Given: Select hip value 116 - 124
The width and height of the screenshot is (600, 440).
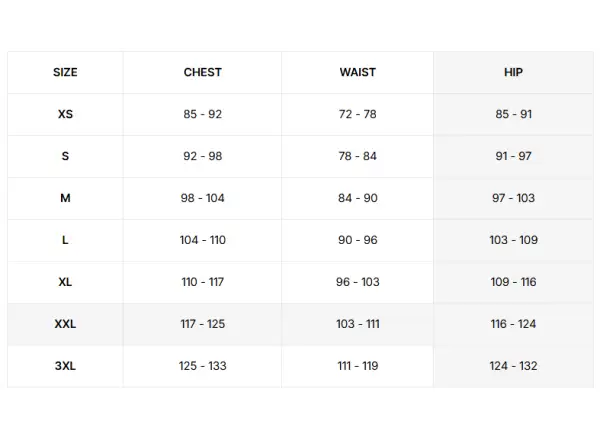Looking at the screenshot, I should (513, 324).
